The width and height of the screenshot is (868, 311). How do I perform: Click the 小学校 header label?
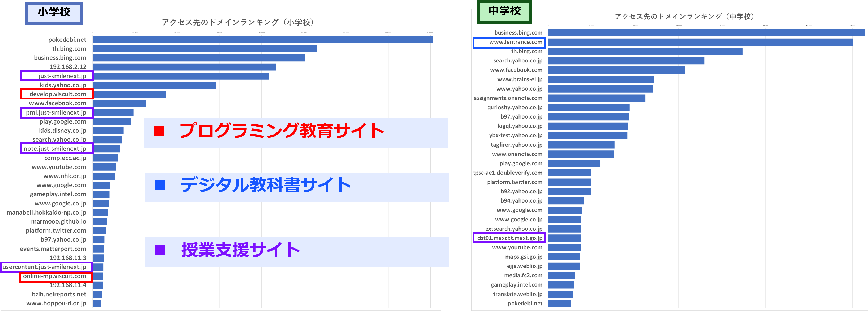[54, 13]
